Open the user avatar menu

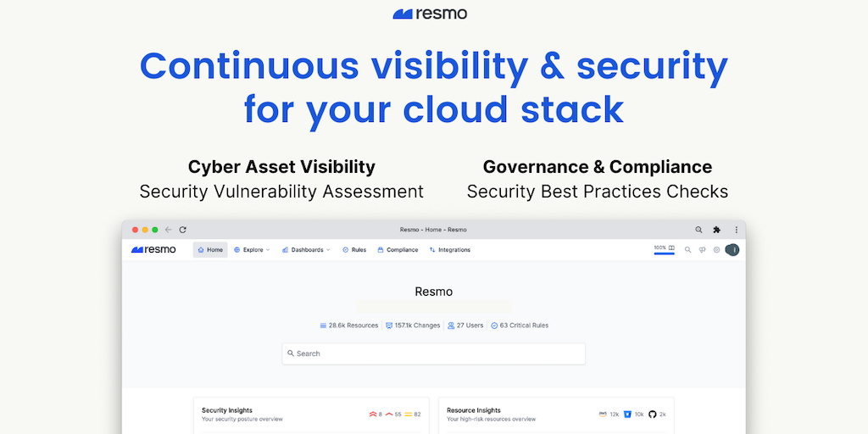(x=732, y=250)
